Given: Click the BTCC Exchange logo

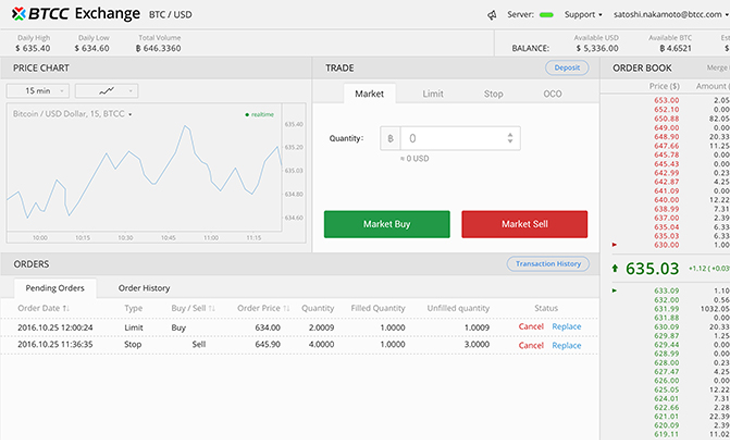Looking at the screenshot, I should pyautogui.click(x=76, y=14).
